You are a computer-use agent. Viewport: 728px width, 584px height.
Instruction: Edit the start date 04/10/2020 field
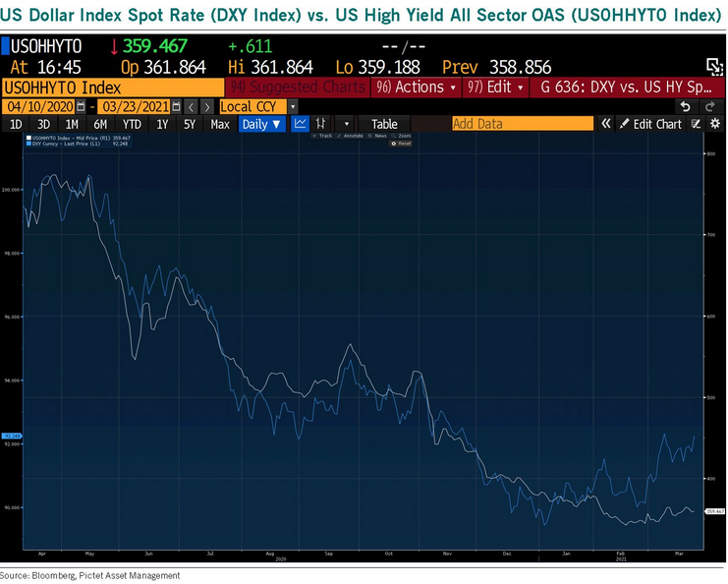(40, 107)
